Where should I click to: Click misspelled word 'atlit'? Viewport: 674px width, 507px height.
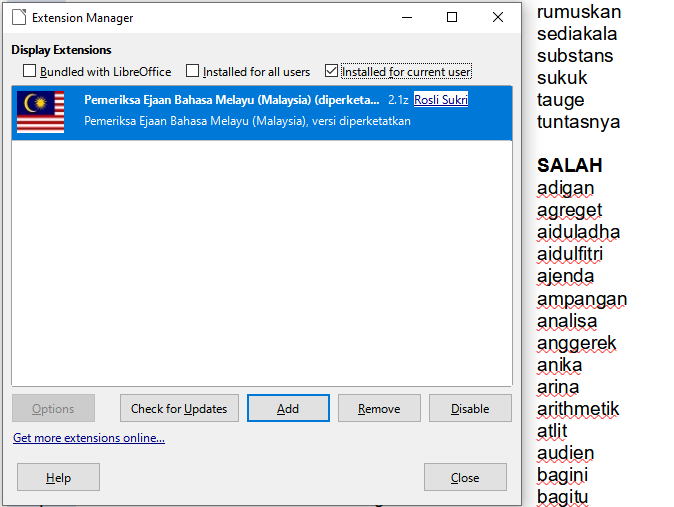552,431
